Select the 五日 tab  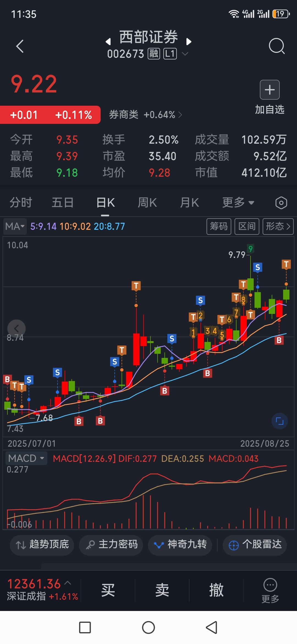click(63, 203)
